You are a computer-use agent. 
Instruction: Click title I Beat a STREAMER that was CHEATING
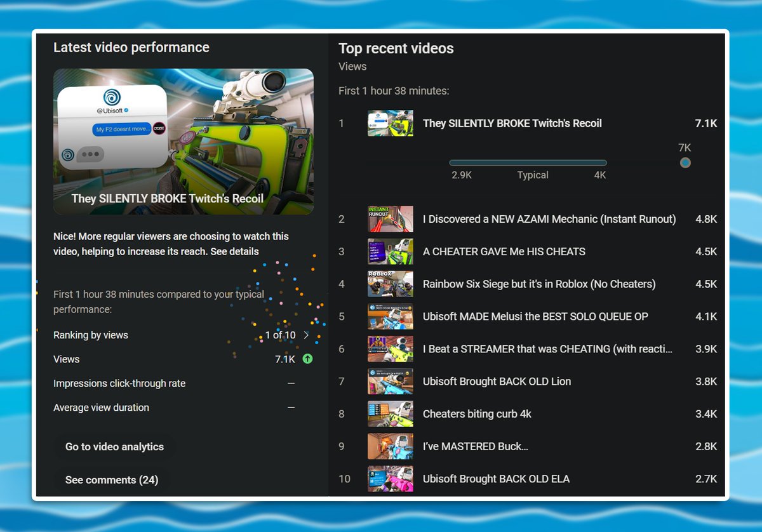tap(547, 349)
